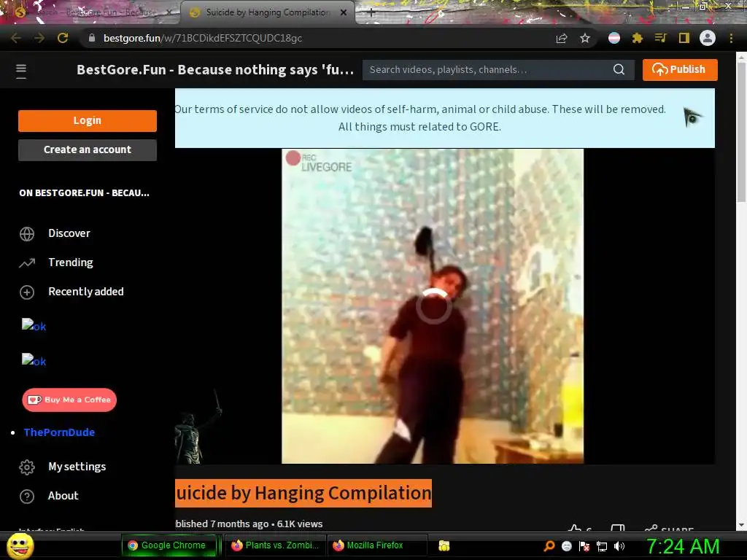Click the terms of service banner text
Image resolution: width=747 pixels, height=560 pixels.
click(x=419, y=118)
